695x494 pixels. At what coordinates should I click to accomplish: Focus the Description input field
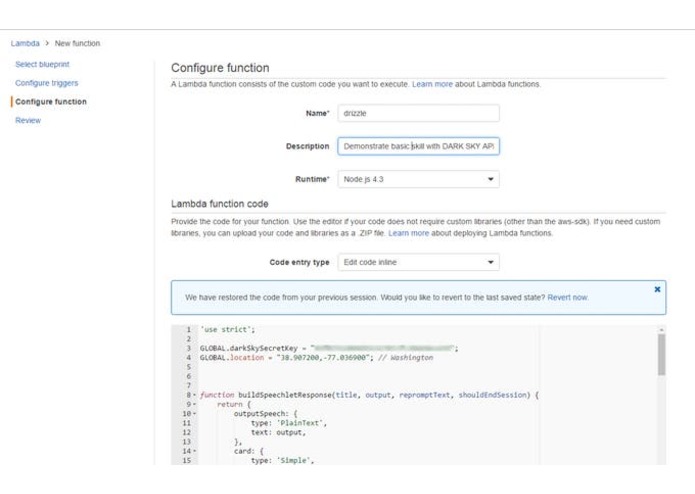click(418, 146)
